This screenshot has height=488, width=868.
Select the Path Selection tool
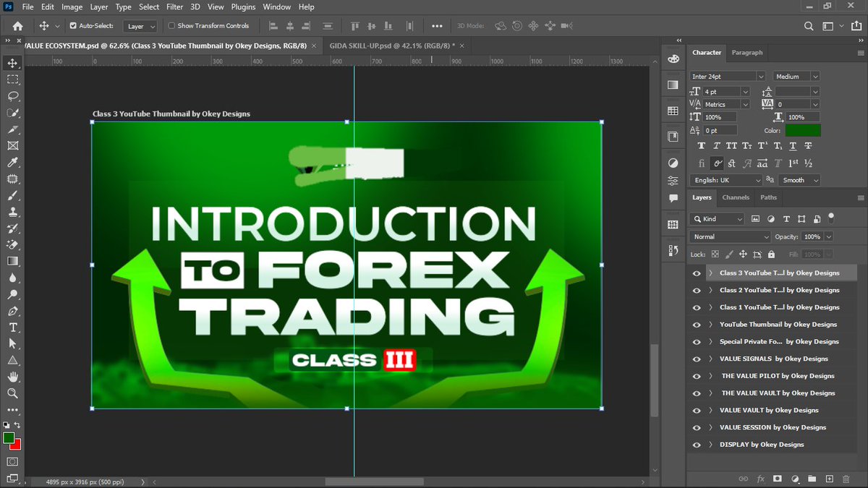pyautogui.click(x=12, y=343)
